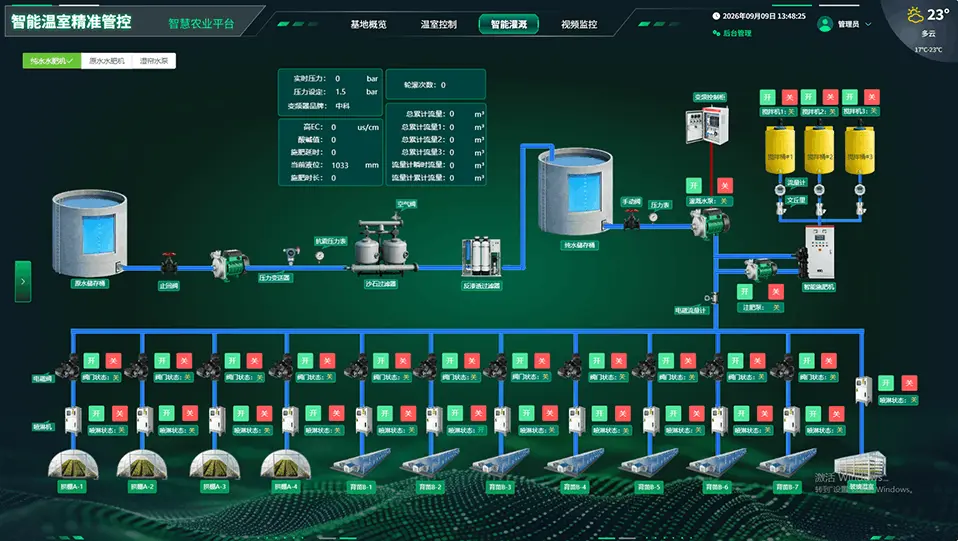958x541 pixels.
Task: Turn on the 注肥泵 with 开
Action: (744, 292)
